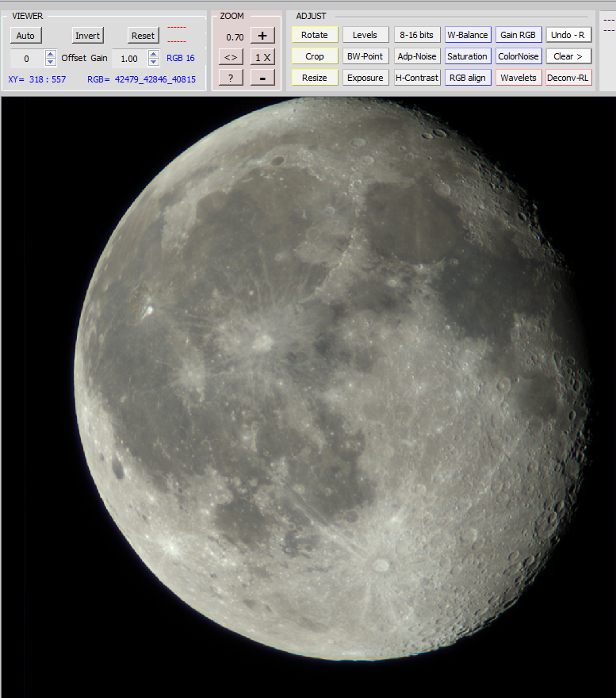Click the question mark help button
The width and height of the screenshot is (616, 698).
pyautogui.click(x=231, y=78)
